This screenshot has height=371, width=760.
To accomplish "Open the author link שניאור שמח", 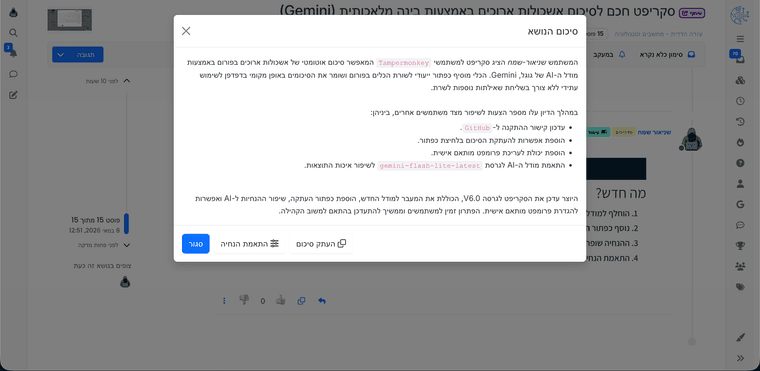I will (x=654, y=132).
